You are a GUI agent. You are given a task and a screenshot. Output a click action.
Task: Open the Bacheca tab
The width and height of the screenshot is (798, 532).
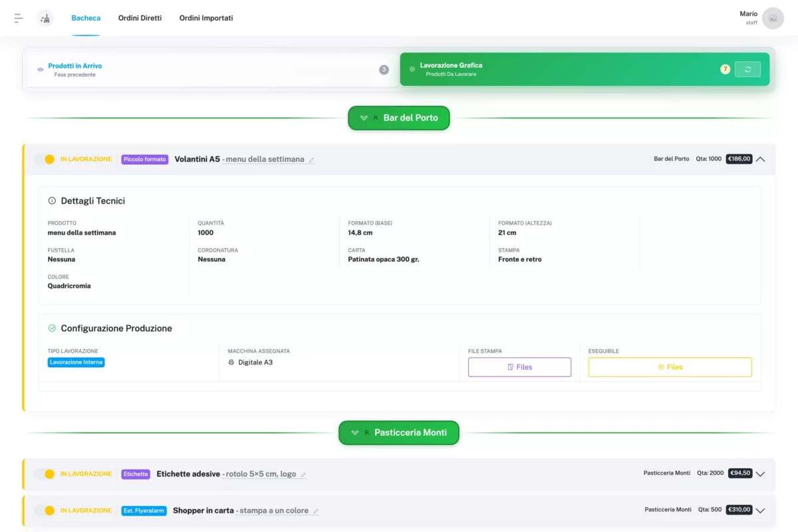(x=86, y=18)
